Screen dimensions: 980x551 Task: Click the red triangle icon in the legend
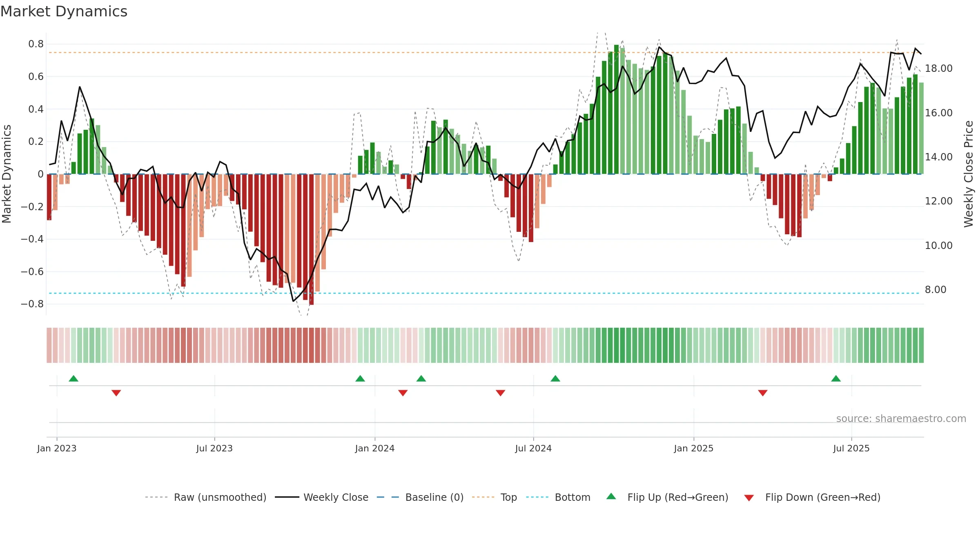[x=749, y=498]
